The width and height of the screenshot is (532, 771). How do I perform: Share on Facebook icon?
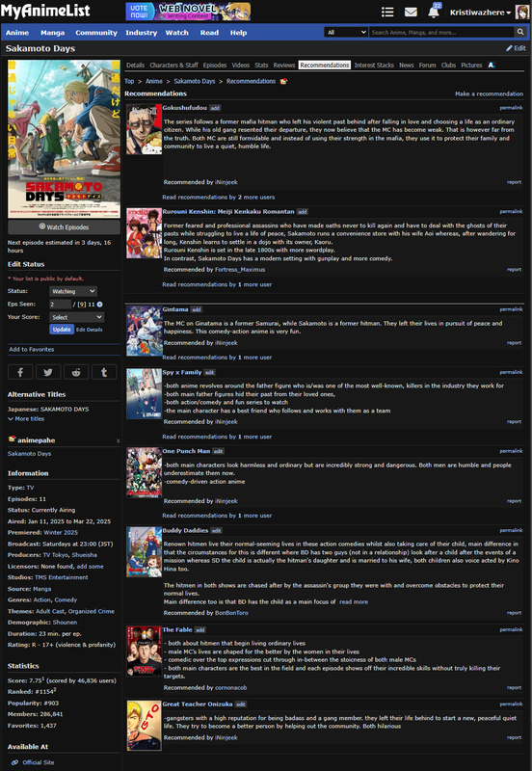coord(20,372)
